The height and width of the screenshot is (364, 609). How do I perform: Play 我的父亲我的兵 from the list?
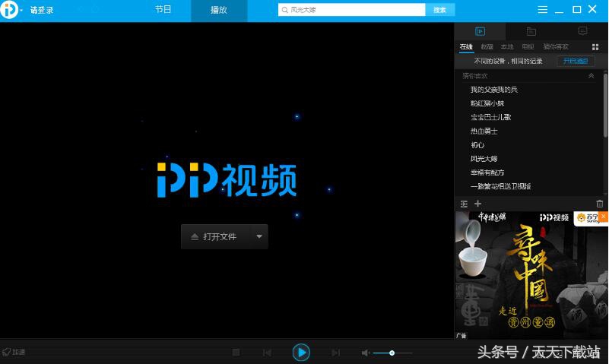[x=494, y=90]
